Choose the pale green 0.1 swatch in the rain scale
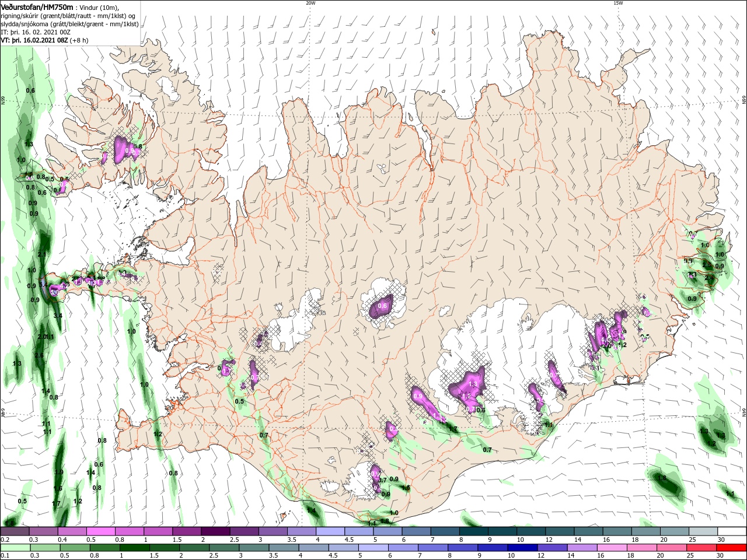This screenshot has height=560, width=747. pyautogui.click(x=15, y=548)
